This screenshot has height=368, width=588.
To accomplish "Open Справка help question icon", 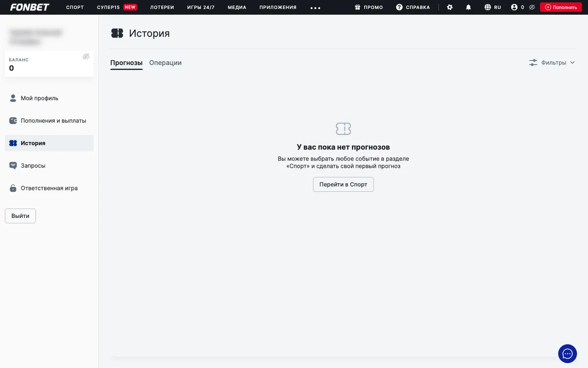I will coord(399,7).
